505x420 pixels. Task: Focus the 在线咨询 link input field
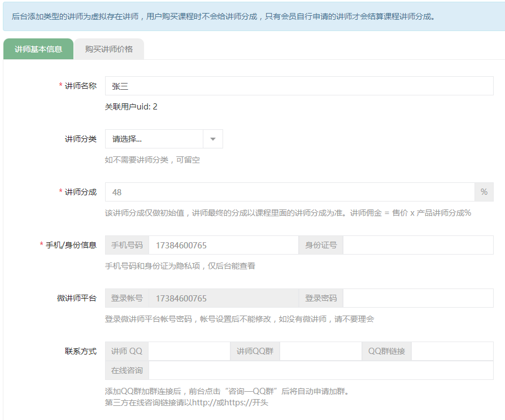(x=321, y=370)
